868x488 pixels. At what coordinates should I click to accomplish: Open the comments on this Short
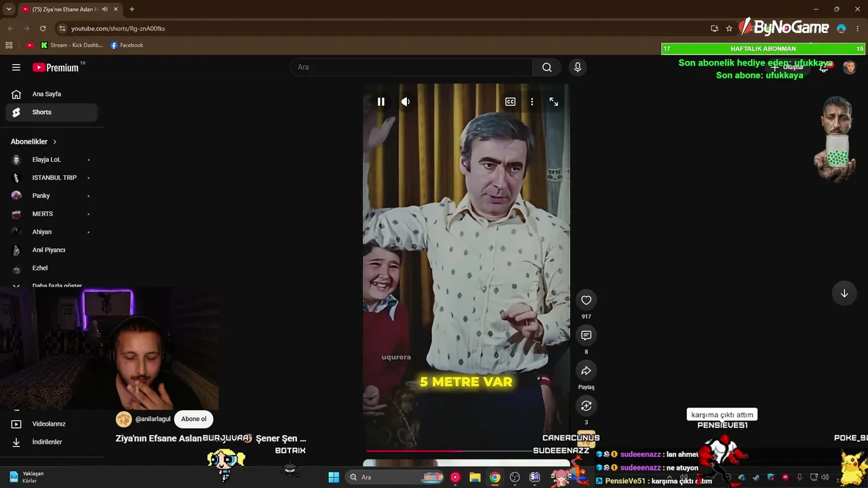[587, 335]
